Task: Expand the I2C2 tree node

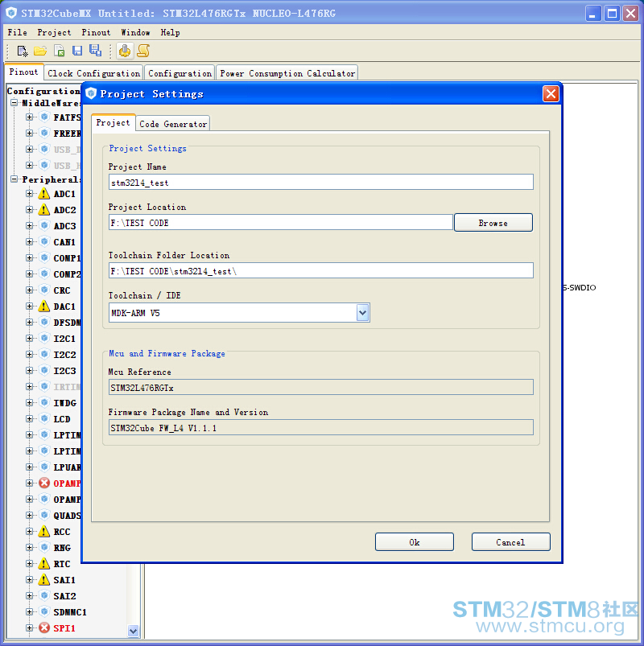Action: (29, 354)
